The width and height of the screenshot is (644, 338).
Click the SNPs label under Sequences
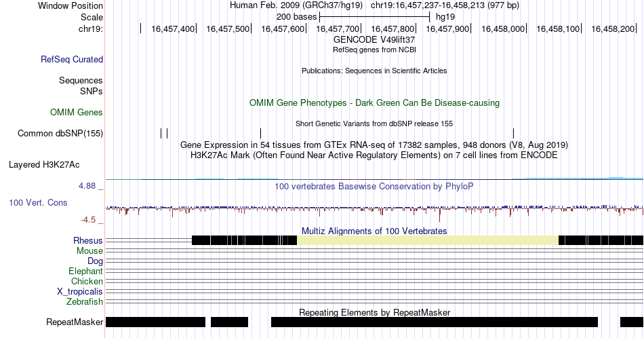pyautogui.click(x=92, y=91)
